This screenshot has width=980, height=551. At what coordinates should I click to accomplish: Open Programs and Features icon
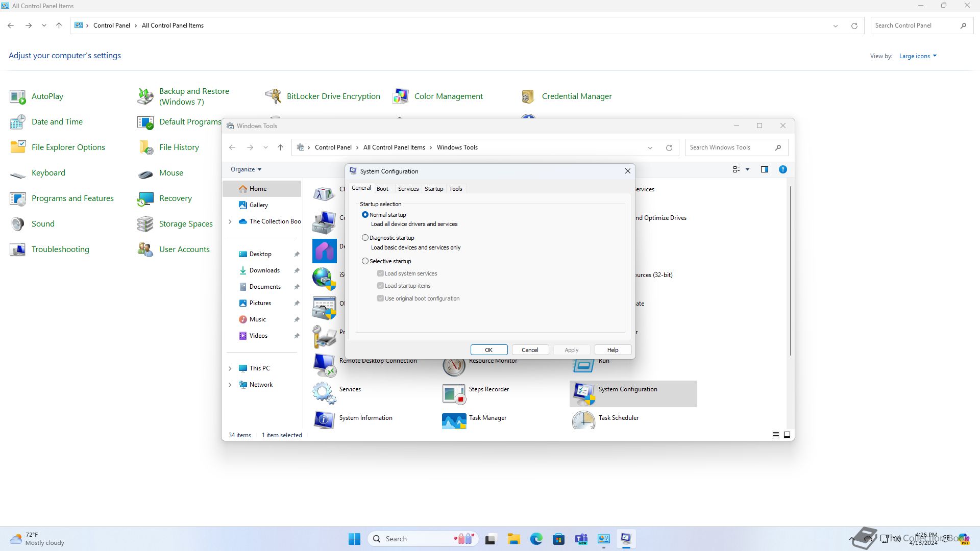coord(18,198)
